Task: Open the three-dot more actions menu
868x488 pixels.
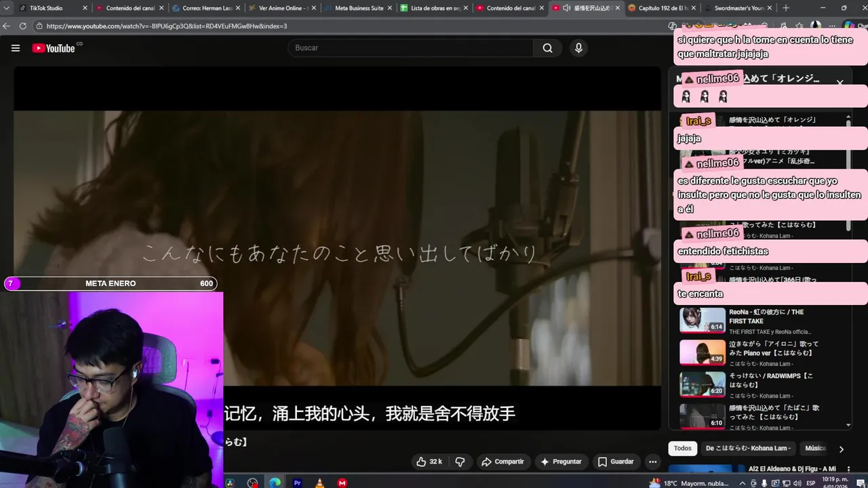Action: 652,462
